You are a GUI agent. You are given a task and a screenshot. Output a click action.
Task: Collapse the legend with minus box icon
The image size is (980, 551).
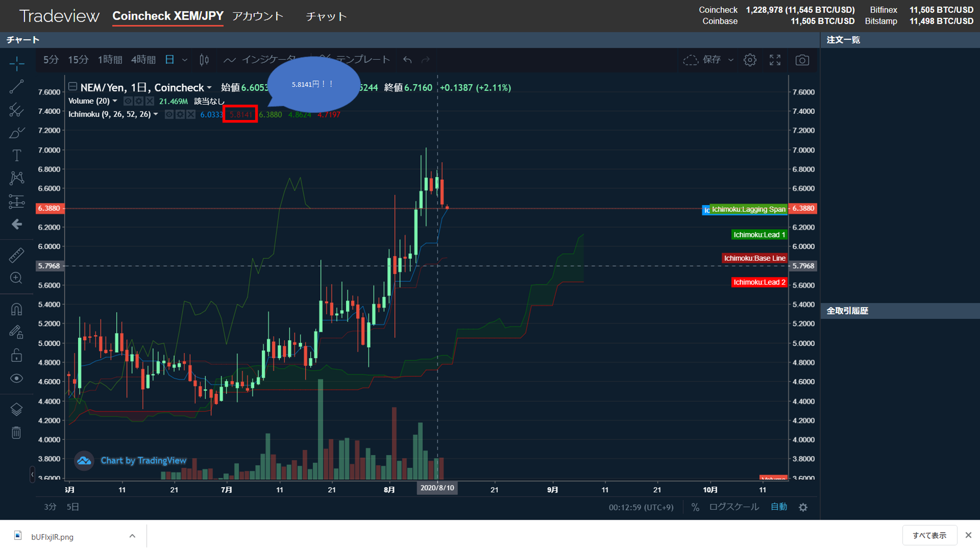click(72, 86)
